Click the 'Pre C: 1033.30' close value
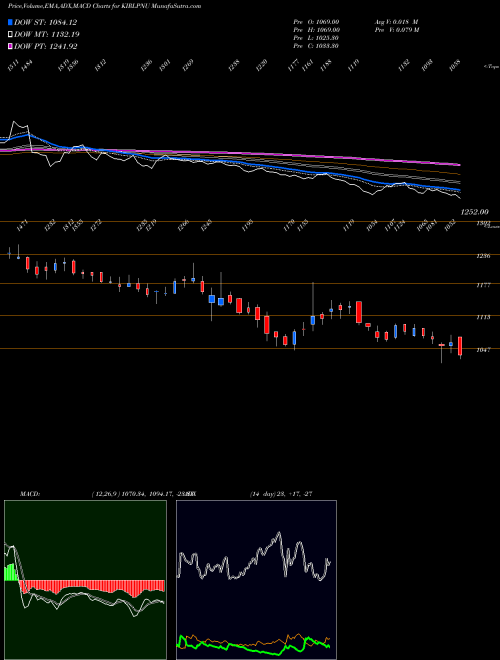This screenshot has height=660, width=500. pyautogui.click(x=316, y=46)
